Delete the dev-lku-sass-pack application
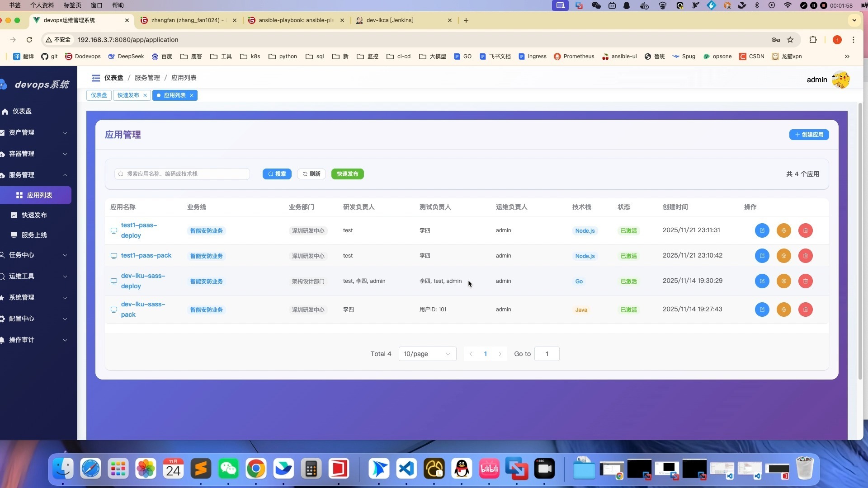Screen dimensions: 868x488 pos(805,310)
